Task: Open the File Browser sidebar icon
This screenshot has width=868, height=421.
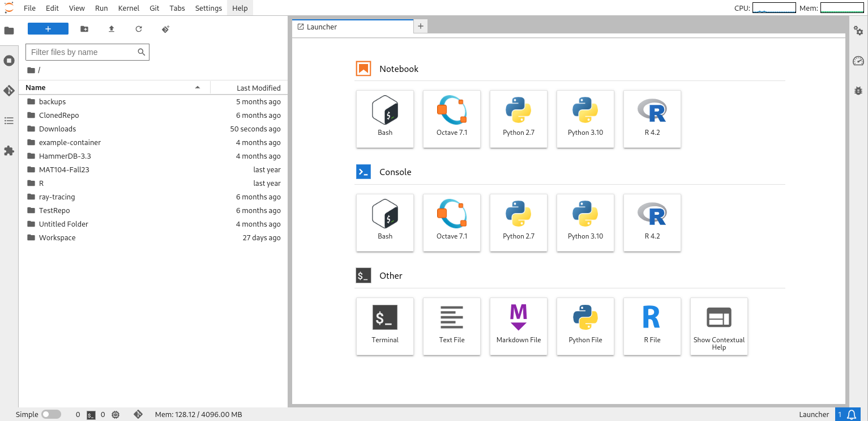Action: 9,31
